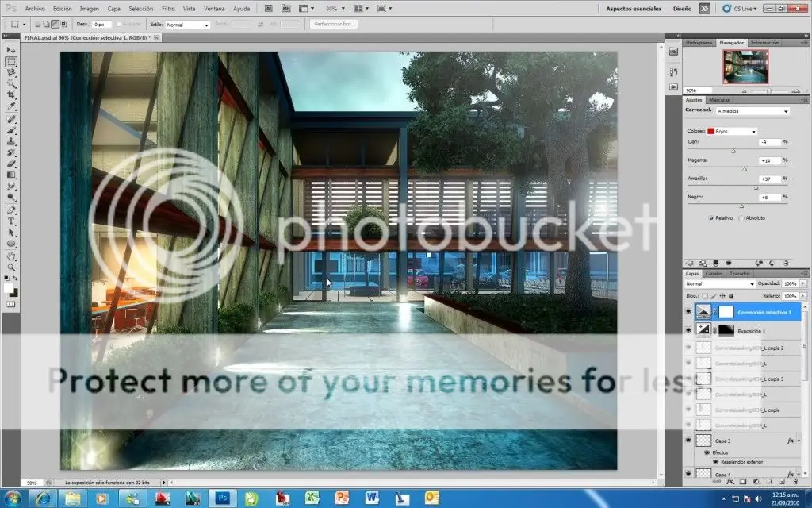Click the Amarillo slider handle
812x508 pixels.
(x=756, y=187)
